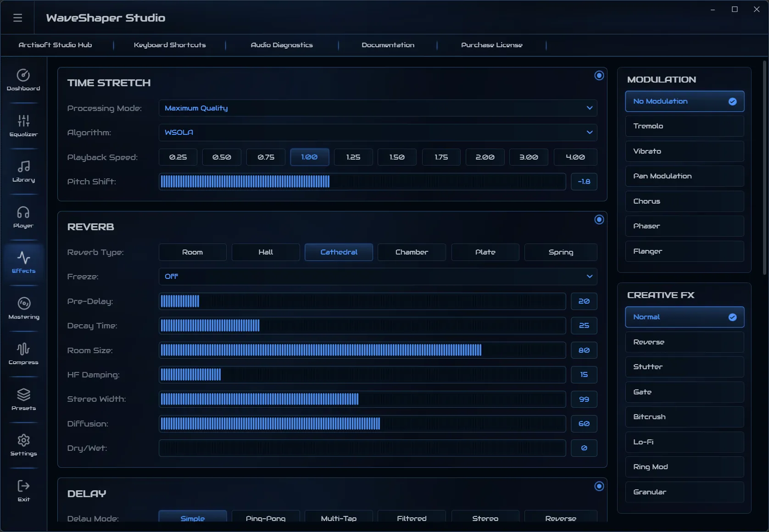
Task: Click the Exit icon in the sidebar
Action: click(23, 491)
